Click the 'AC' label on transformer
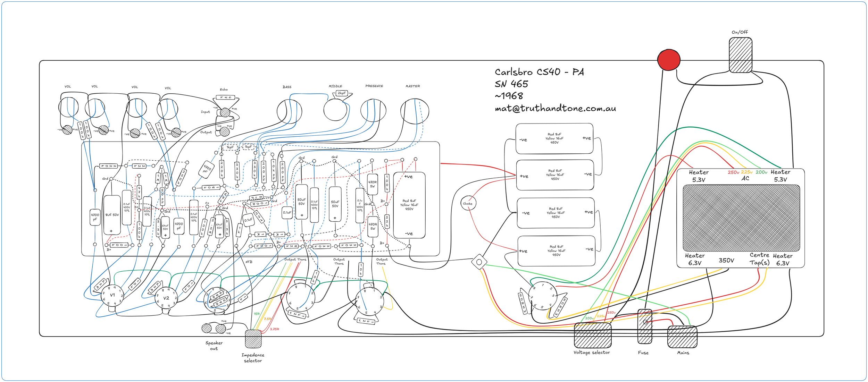 click(x=745, y=178)
